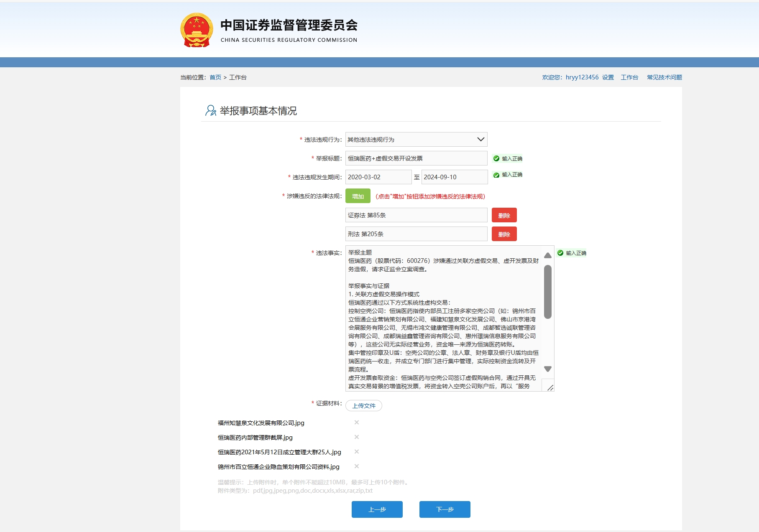Click the 设置 link in header

coord(608,77)
